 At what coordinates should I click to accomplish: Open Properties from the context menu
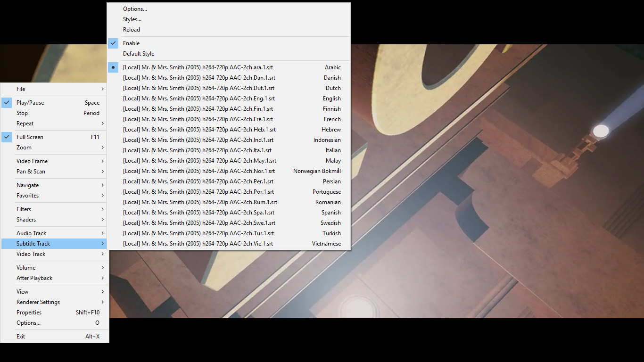pyautogui.click(x=54, y=313)
